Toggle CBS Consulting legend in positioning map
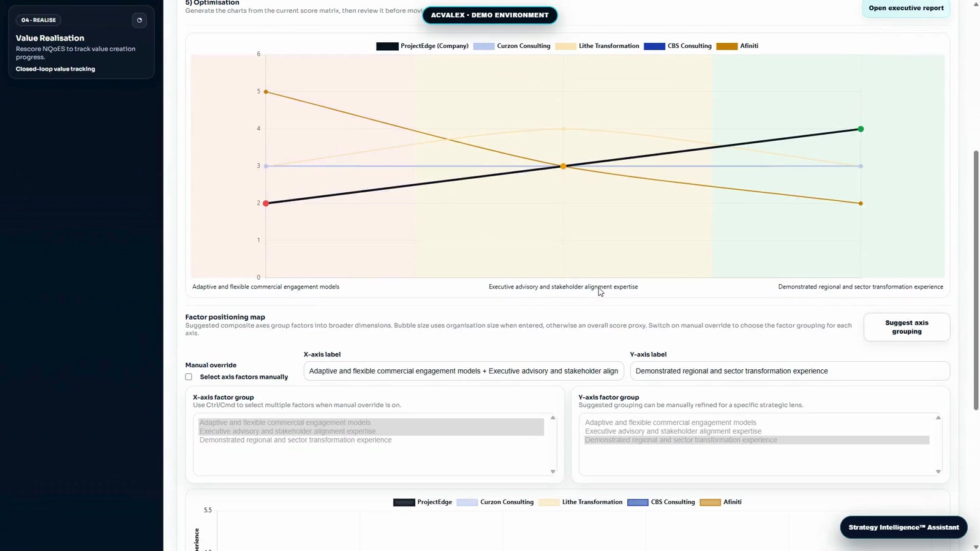 661,502
